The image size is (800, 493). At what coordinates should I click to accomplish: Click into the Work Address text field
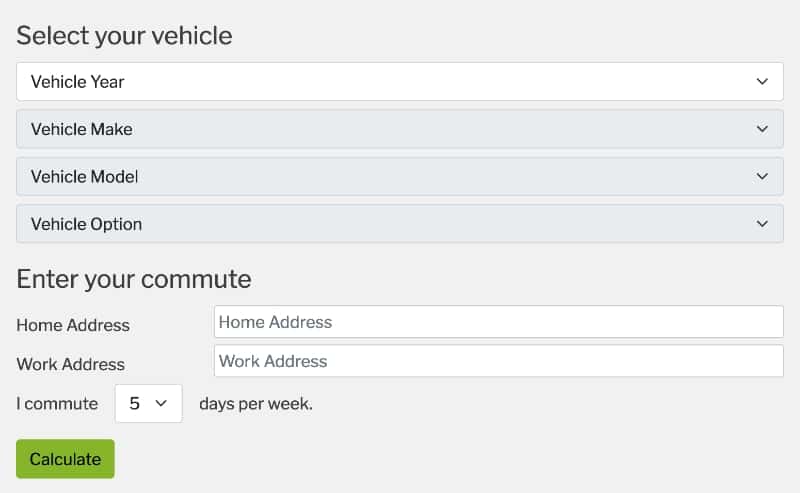point(498,361)
